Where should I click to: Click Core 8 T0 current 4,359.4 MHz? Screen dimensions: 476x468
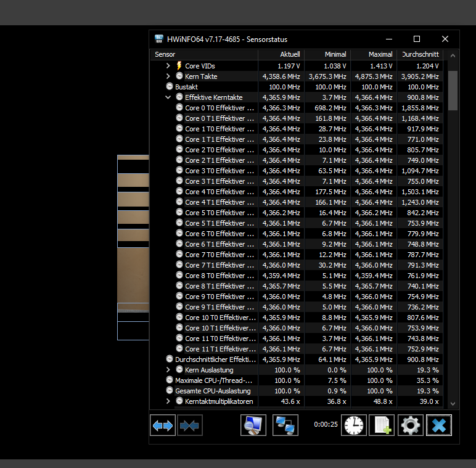[x=281, y=276]
